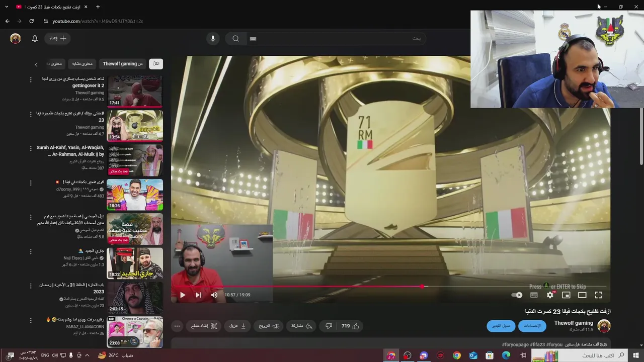Show more filter chips with arrow

(36, 64)
